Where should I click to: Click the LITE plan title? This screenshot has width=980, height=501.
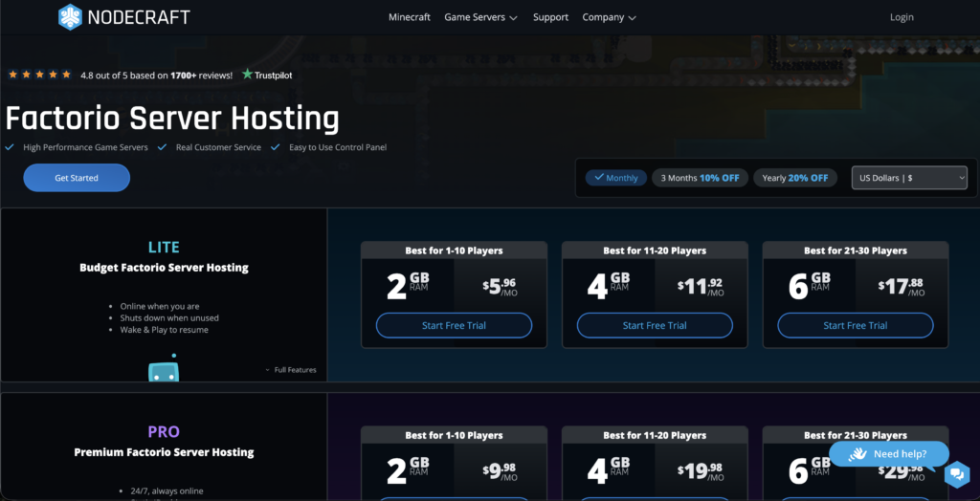[x=164, y=248]
